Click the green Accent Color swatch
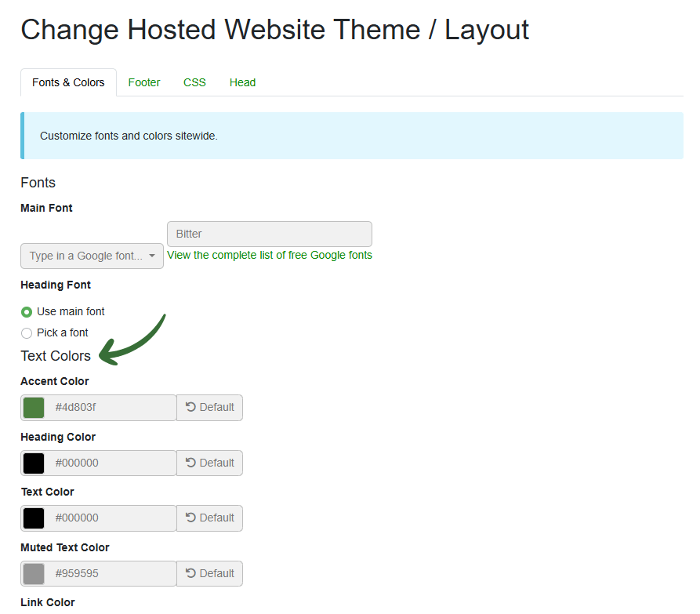 [x=34, y=408]
